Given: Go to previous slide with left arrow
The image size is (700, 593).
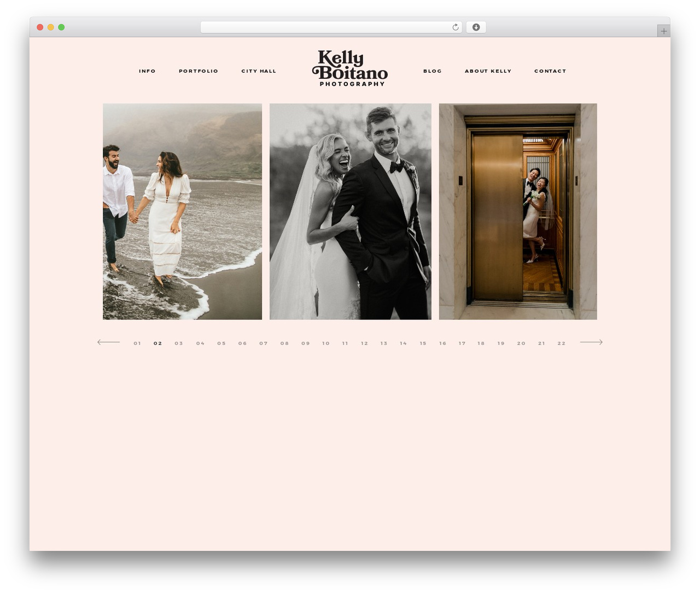Looking at the screenshot, I should [108, 342].
